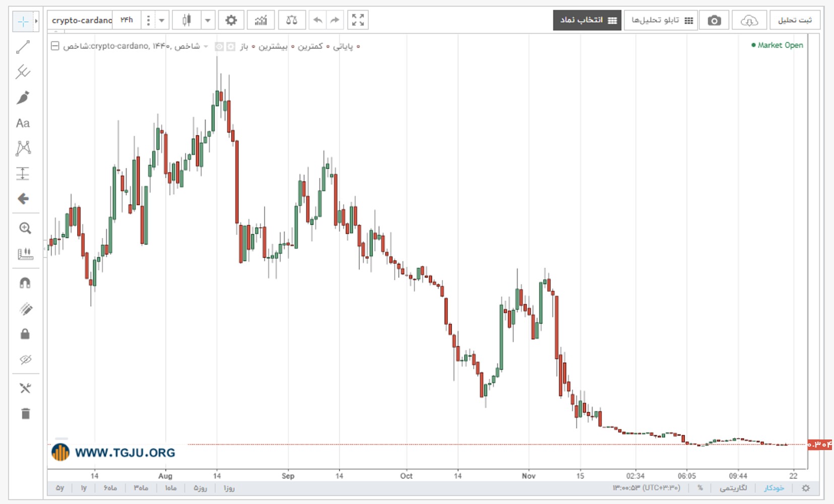Toggle percent scale in bottom bar

point(700,488)
